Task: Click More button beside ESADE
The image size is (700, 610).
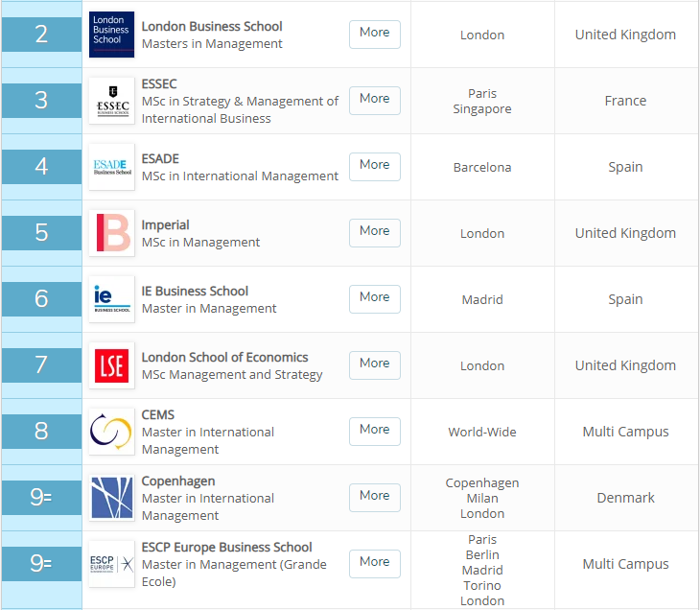Action: click(x=375, y=167)
